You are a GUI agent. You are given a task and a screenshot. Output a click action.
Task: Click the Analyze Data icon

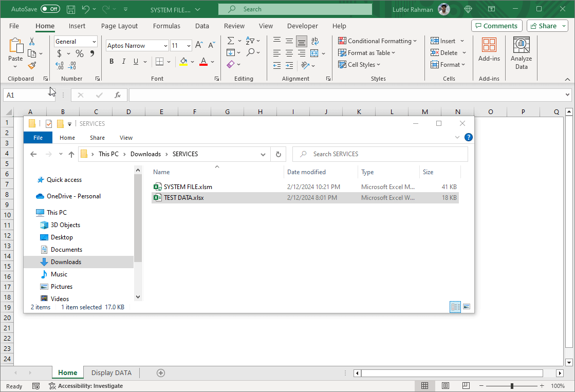tap(521, 45)
